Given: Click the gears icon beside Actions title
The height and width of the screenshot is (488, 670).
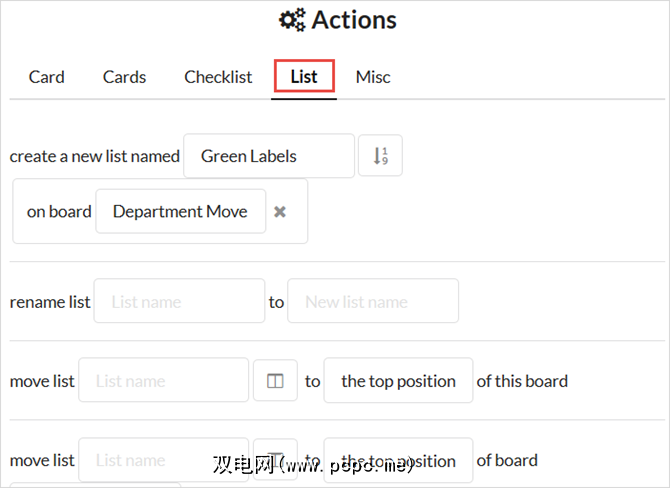Looking at the screenshot, I should [x=292, y=20].
